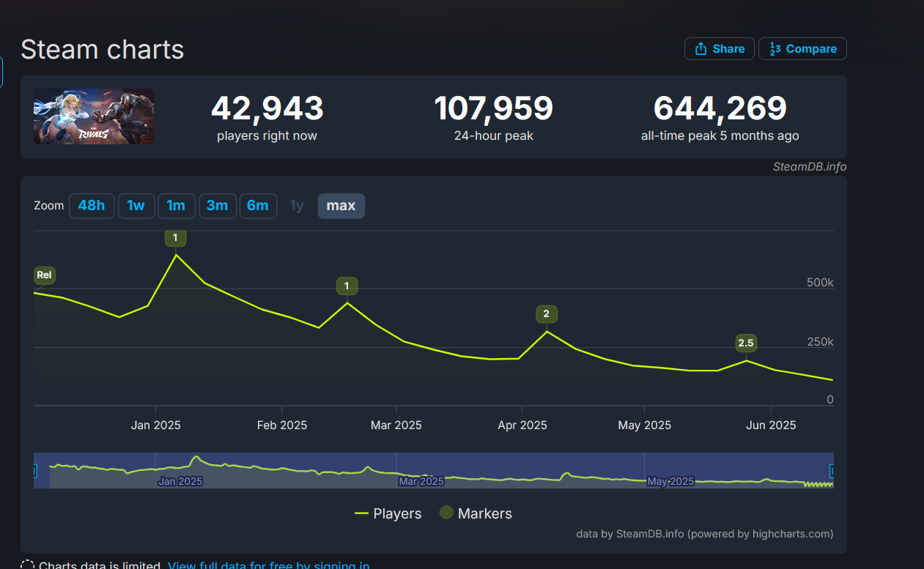The width and height of the screenshot is (924, 569).
Task: Click the Share button
Action: (719, 49)
